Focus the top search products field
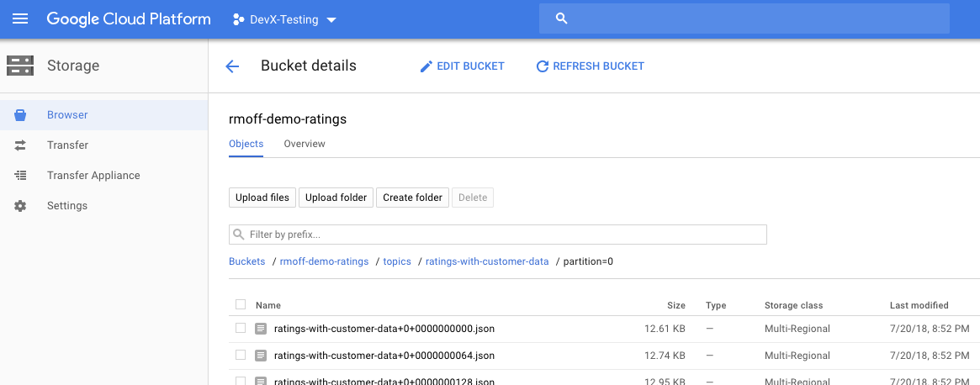The height and width of the screenshot is (385, 980). (x=744, y=18)
